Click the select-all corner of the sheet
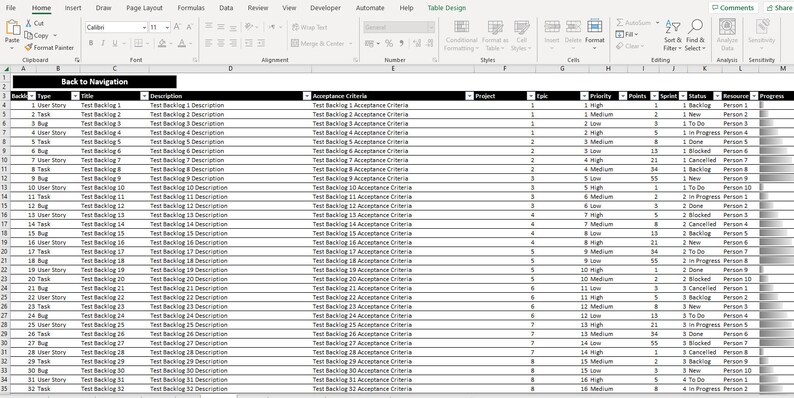The height and width of the screenshot is (398, 794). click(6, 69)
